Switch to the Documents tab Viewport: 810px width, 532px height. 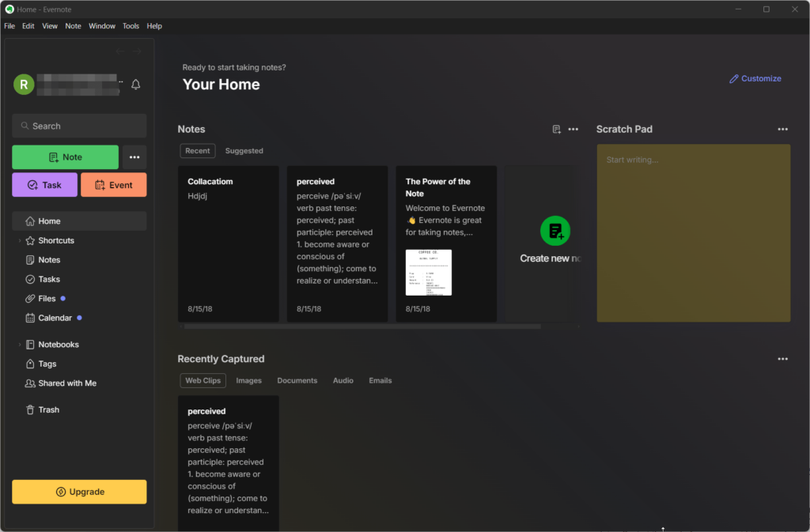point(297,380)
